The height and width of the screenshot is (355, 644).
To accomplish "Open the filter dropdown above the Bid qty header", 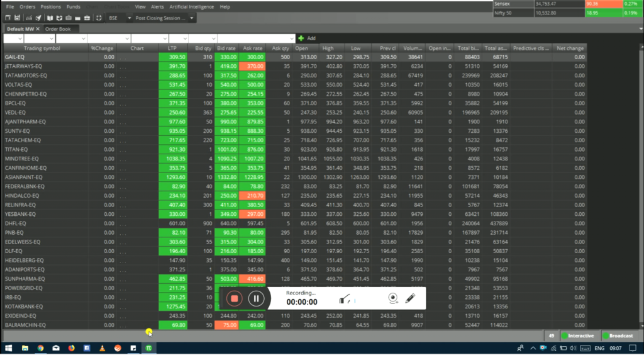I will pos(202,38).
